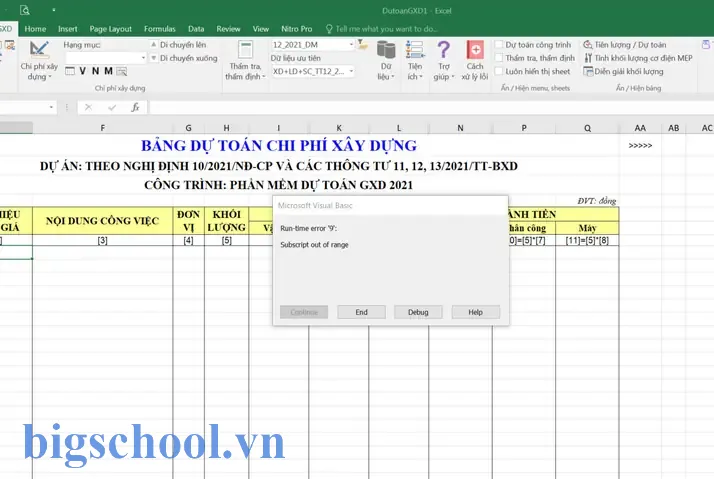Click the KHỐI LƯỢNG header cell
714x479 pixels.
tap(226, 221)
